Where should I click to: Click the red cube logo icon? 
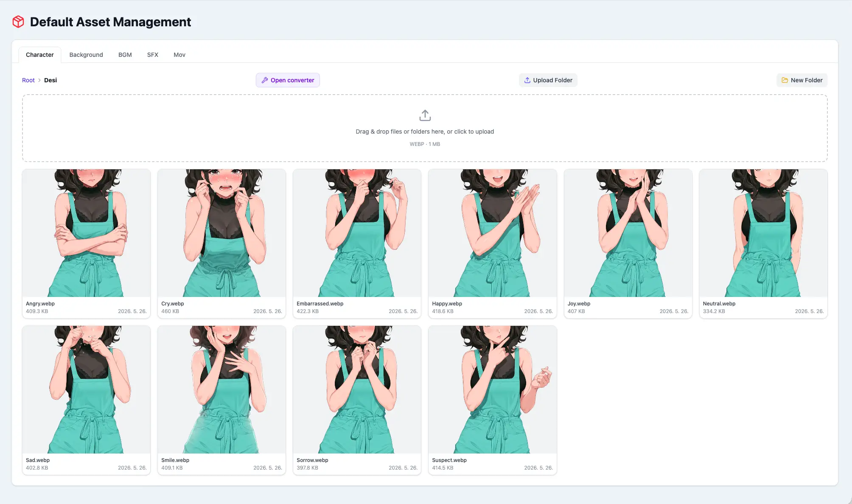[18, 22]
